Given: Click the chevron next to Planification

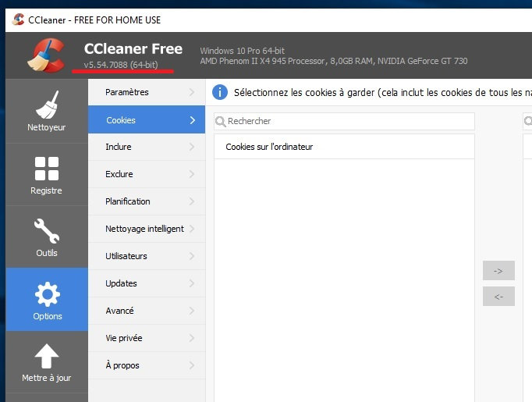Looking at the screenshot, I should 192,201.
